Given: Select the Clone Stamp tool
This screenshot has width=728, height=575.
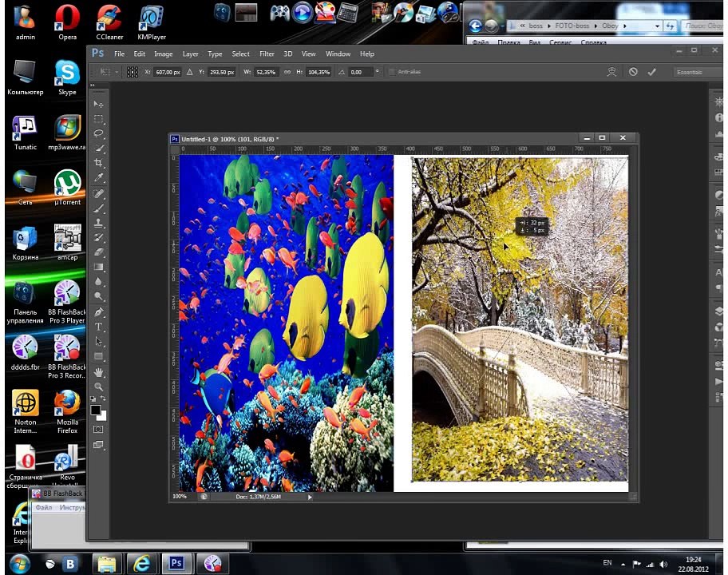Looking at the screenshot, I should (x=98, y=224).
